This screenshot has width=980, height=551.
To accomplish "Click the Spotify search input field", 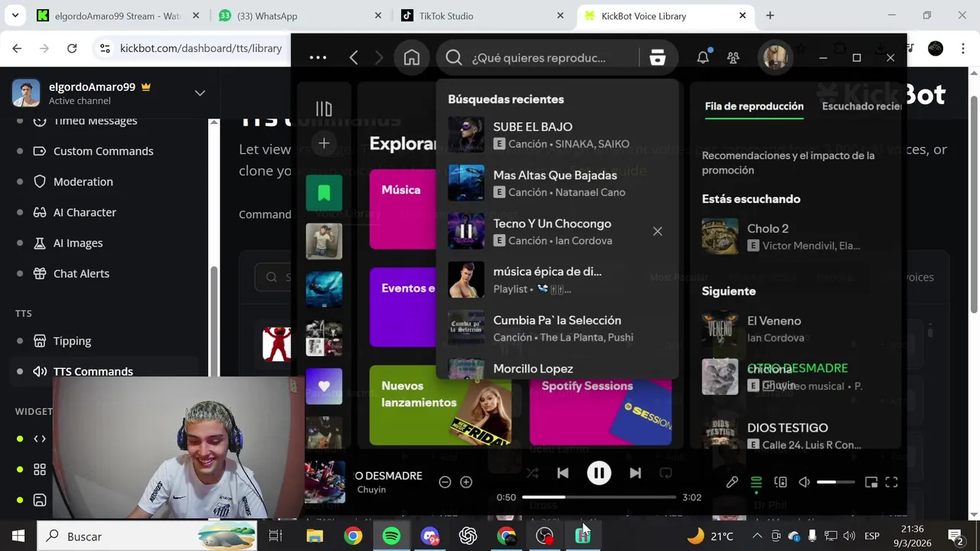I will [538, 57].
